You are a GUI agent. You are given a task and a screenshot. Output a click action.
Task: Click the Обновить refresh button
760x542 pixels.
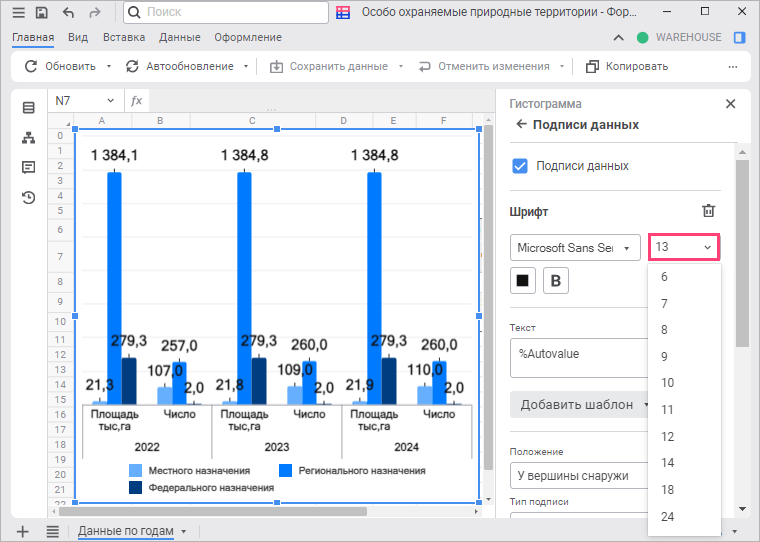[61, 66]
